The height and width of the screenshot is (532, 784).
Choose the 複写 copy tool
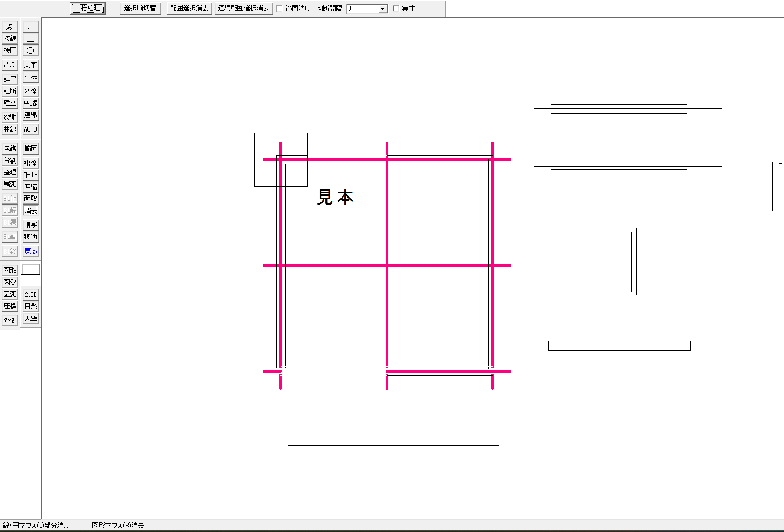(x=31, y=224)
